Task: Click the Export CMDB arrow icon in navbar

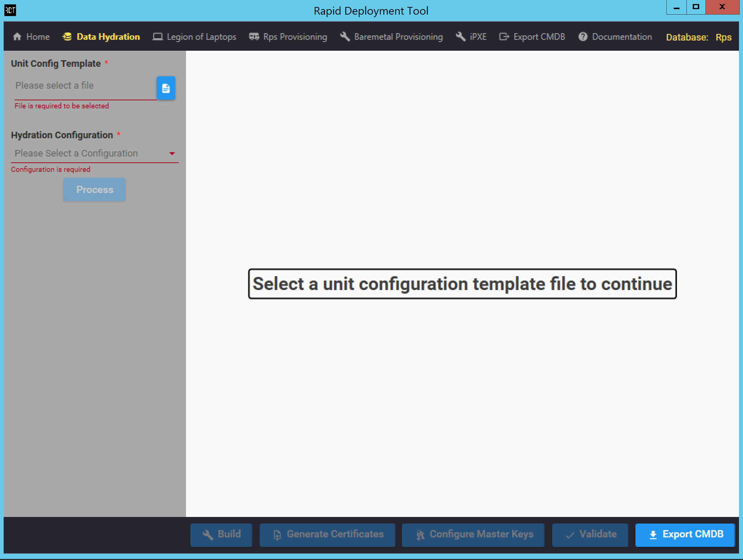Action: 504,36
